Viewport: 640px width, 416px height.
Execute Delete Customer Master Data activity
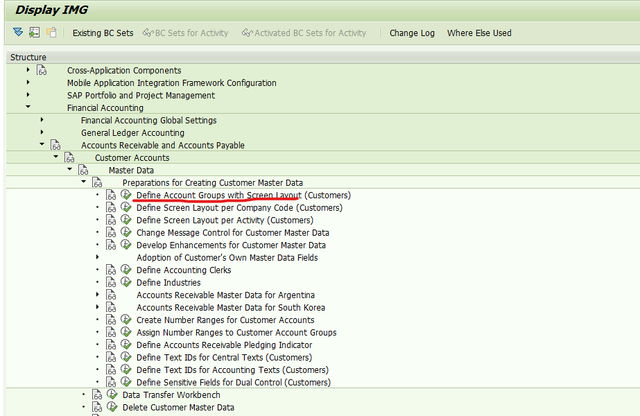coord(112,407)
